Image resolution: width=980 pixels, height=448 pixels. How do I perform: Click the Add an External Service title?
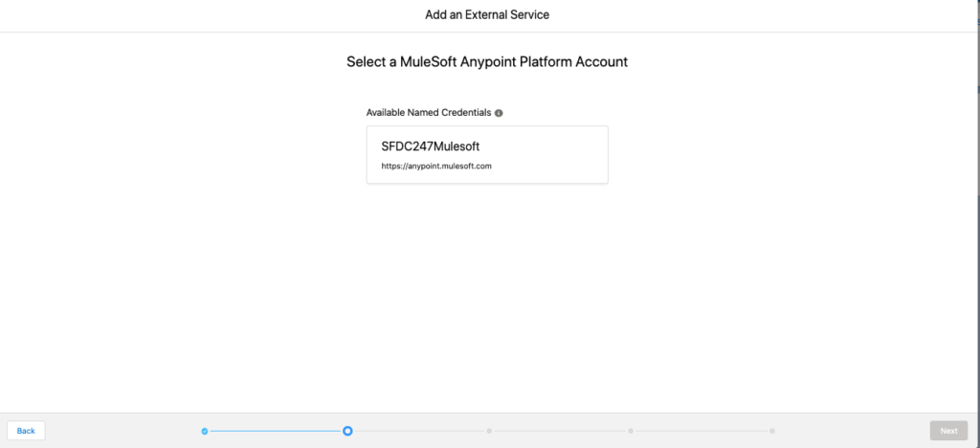pyautogui.click(x=487, y=14)
